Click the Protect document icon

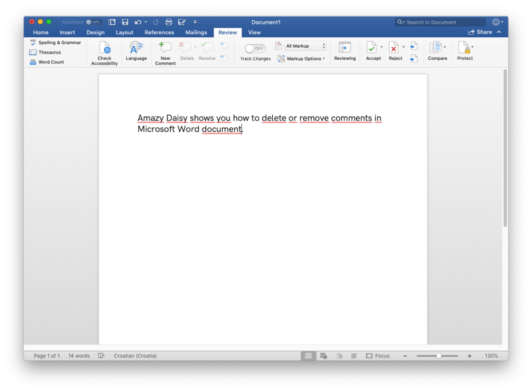click(463, 48)
